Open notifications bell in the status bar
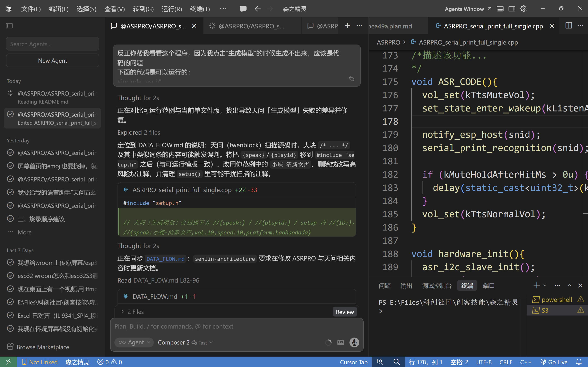This screenshot has width=588, height=367. [x=579, y=362]
